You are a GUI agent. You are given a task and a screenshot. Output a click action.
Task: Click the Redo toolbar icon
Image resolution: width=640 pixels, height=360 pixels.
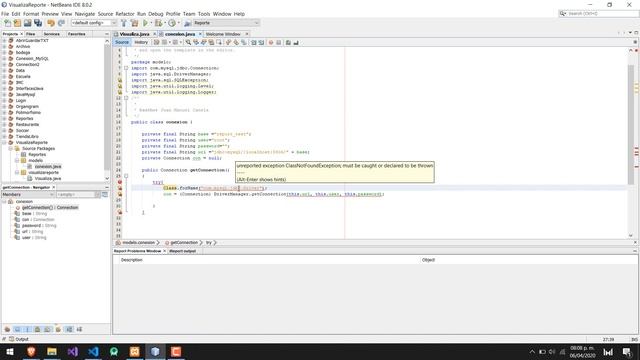coord(61,23)
